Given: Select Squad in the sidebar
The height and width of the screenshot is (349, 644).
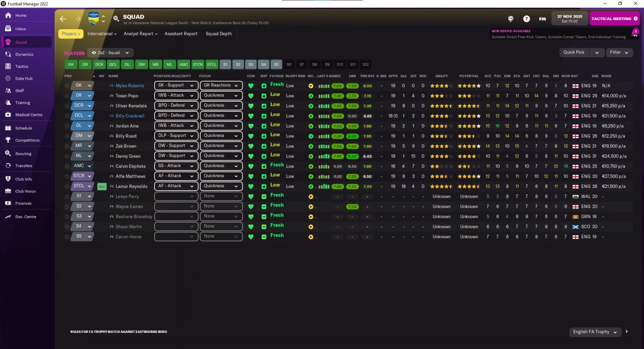Looking at the screenshot, I should click(27, 42).
